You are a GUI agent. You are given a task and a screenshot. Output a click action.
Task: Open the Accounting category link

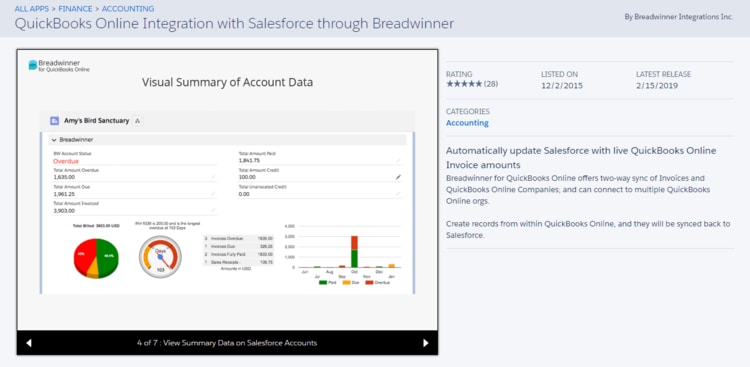click(467, 123)
